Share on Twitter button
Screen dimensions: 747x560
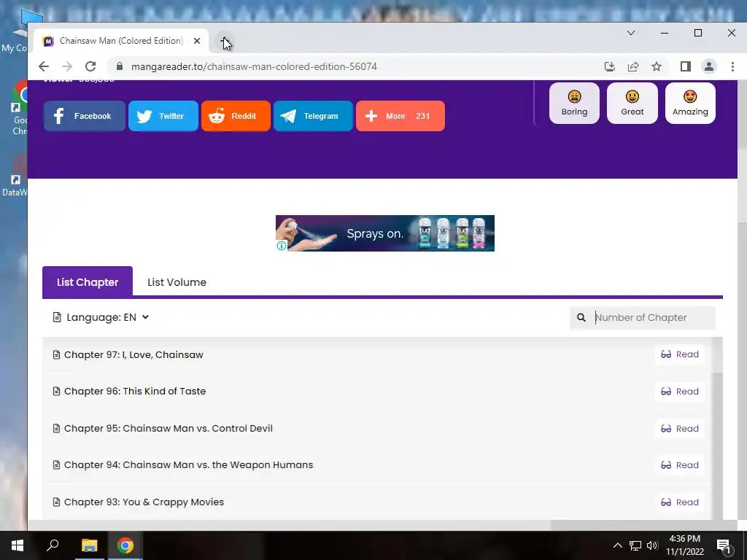[163, 116]
